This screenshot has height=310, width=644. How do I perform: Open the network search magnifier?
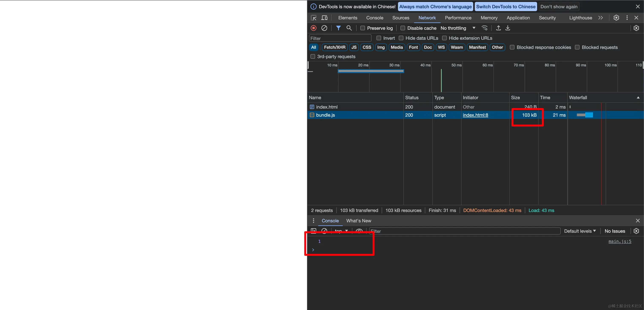pos(349,28)
